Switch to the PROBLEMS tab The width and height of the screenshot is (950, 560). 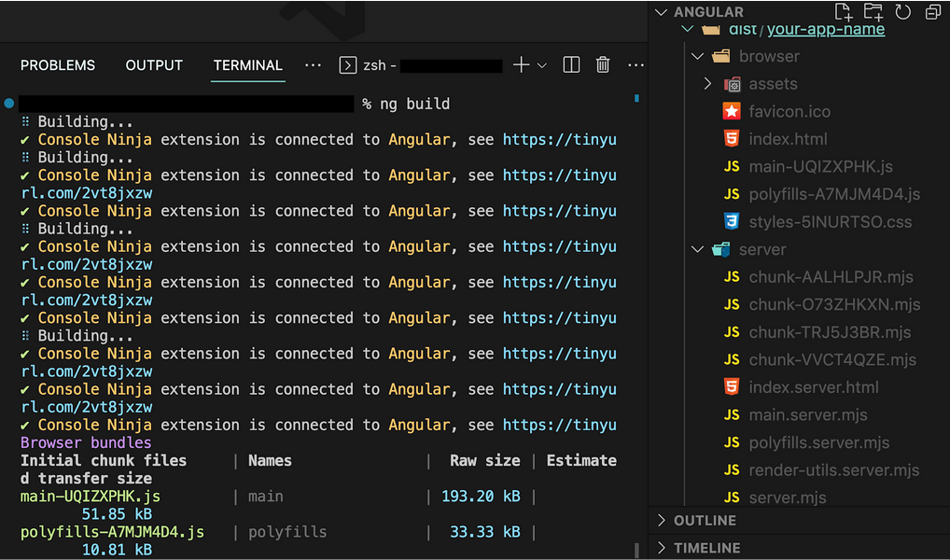[x=58, y=64]
